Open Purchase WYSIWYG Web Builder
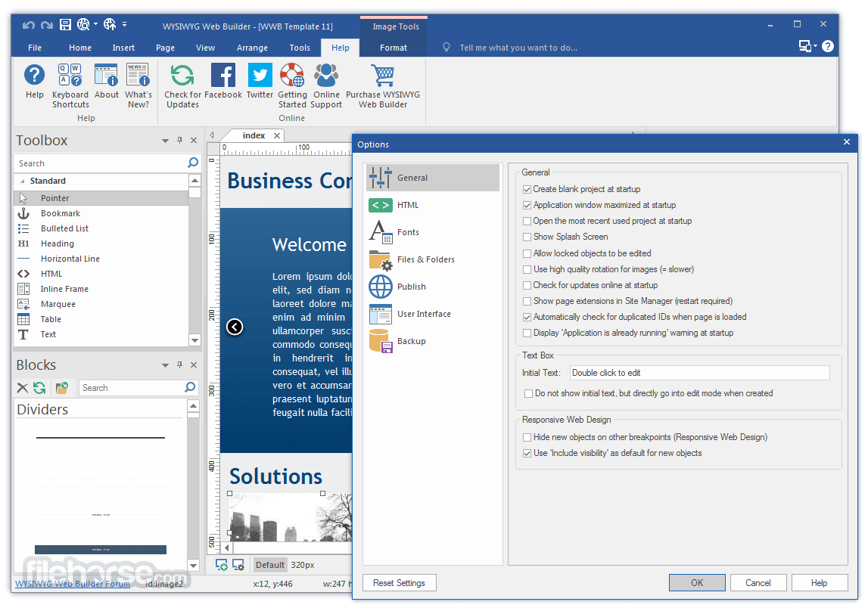Screen dimensions: 868x611 coord(382,86)
